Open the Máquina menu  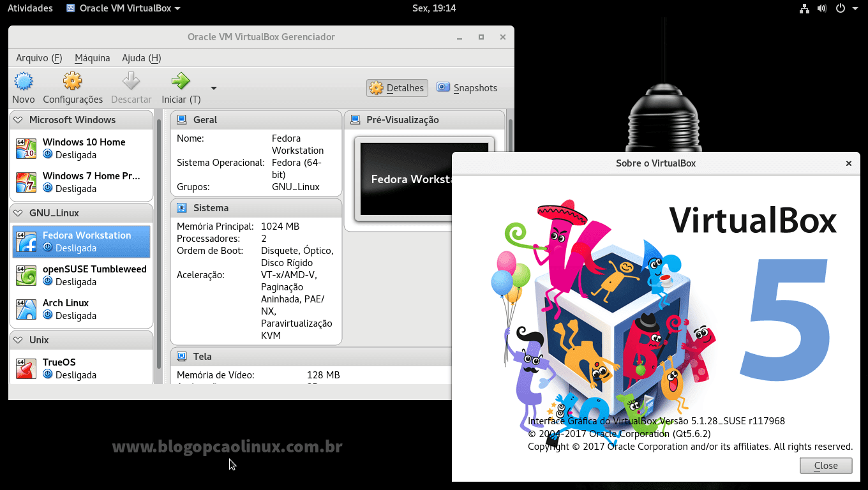click(x=93, y=58)
